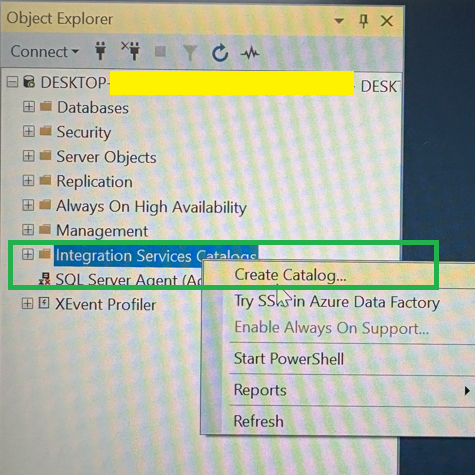Click the Integration Services Catalogs folder icon
The width and height of the screenshot is (475, 475).
click(44, 254)
